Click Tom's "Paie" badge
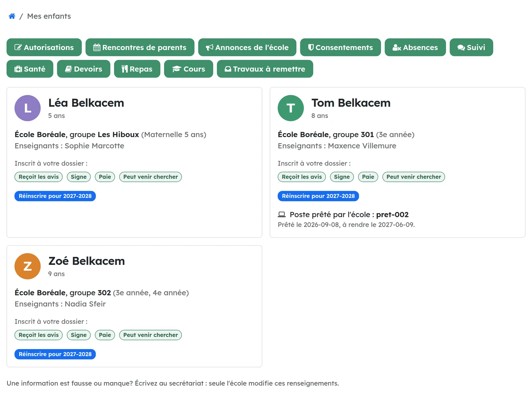 (368, 177)
